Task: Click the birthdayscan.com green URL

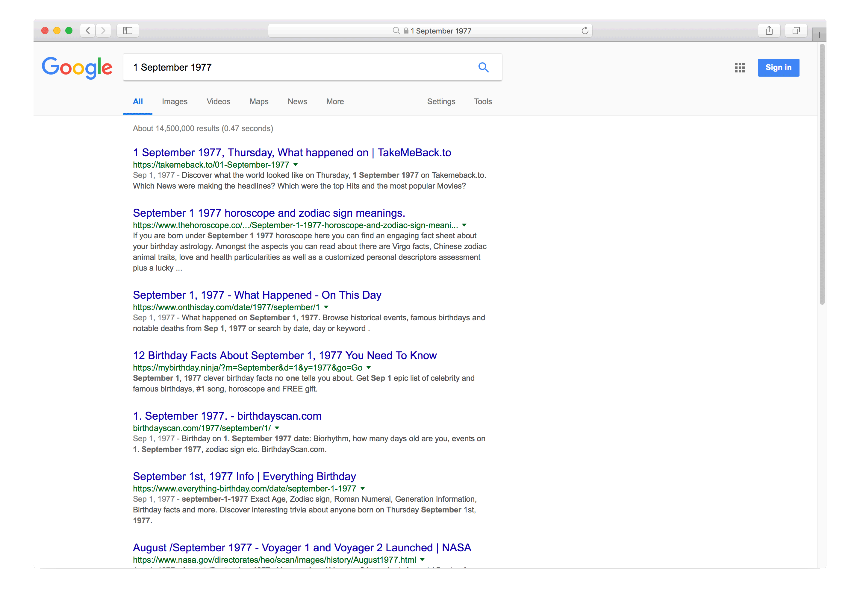Action: (x=202, y=428)
